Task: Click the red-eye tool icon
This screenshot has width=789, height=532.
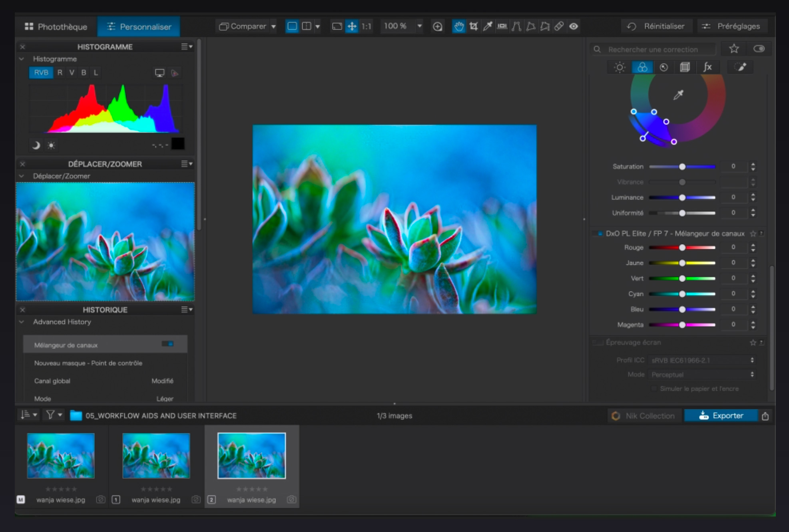Action: coord(574,26)
